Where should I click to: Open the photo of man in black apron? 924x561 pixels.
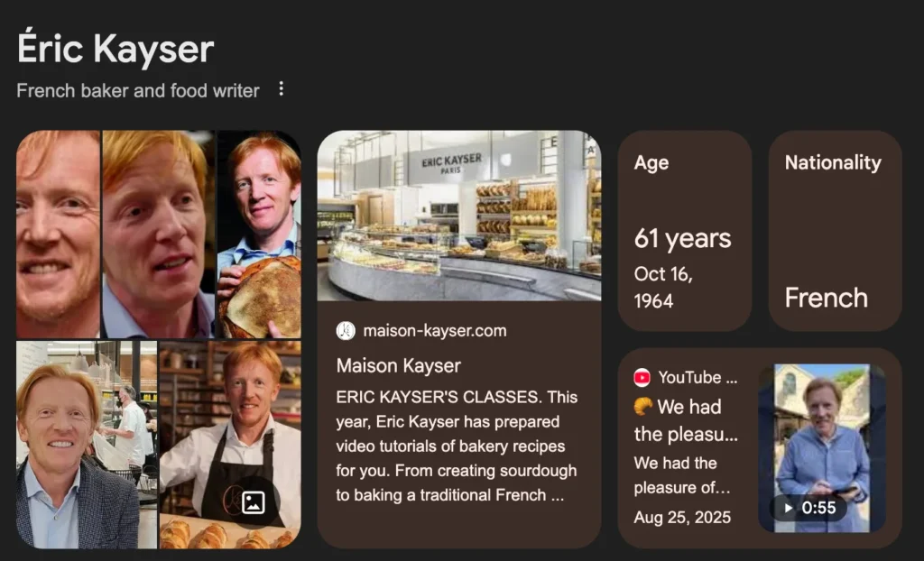(x=230, y=445)
